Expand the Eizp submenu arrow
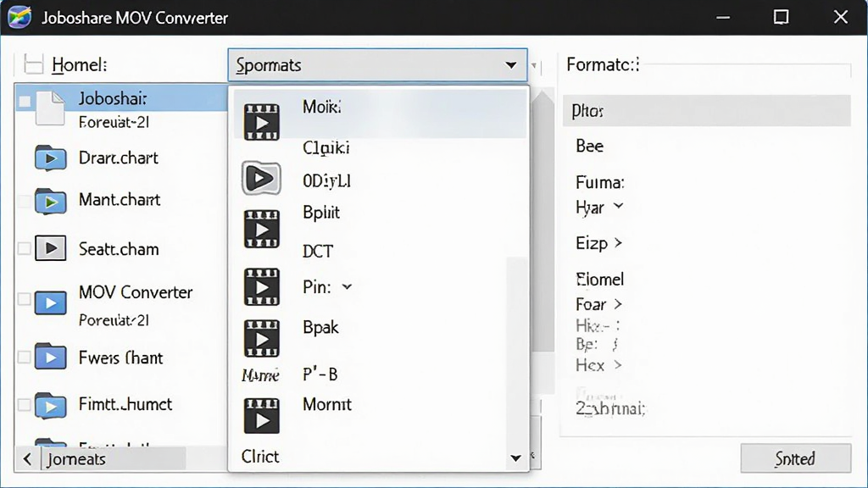Image resolution: width=868 pixels, height=488 pixels. [618, 243]
